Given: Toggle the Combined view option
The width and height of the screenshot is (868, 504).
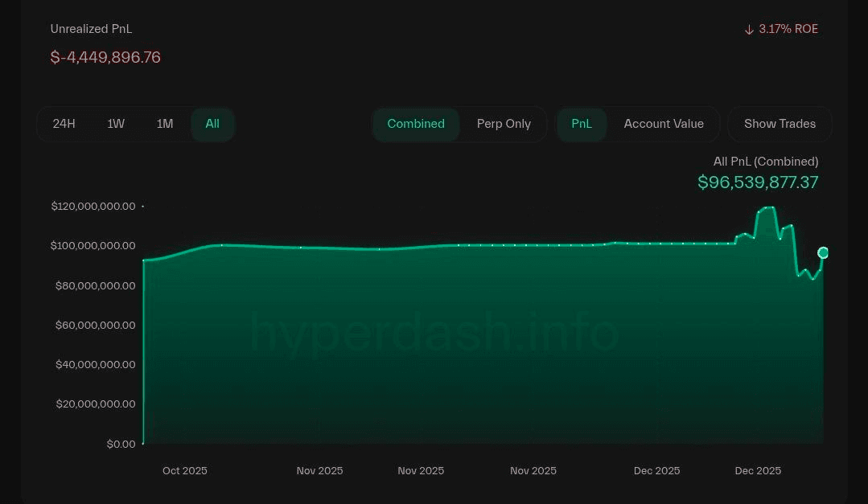Looking at the screenshot, I should pyautogui.click(x=416, y=124).
